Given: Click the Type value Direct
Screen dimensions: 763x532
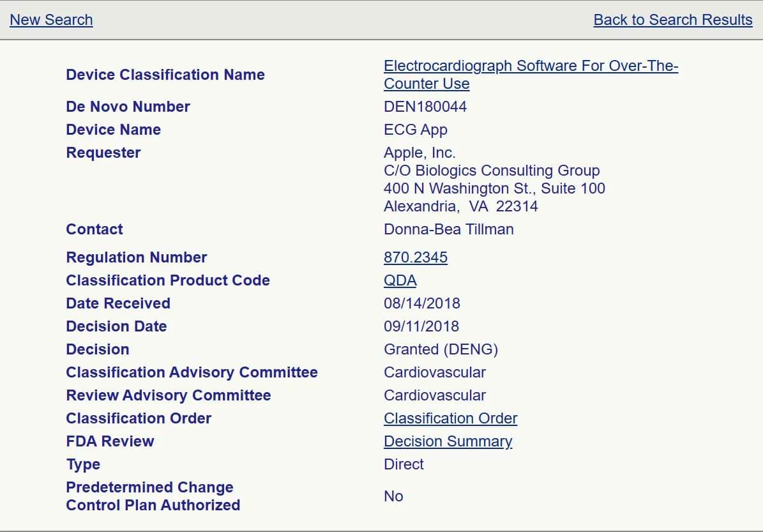Looking at the screenshot, I should 404,464.
